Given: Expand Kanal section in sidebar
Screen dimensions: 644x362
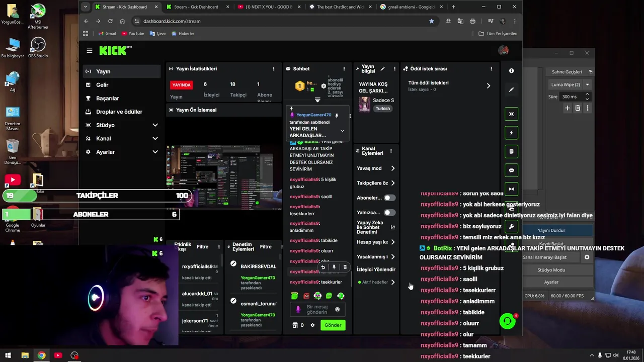Looking at the screenshot, I should click(155, 138).
